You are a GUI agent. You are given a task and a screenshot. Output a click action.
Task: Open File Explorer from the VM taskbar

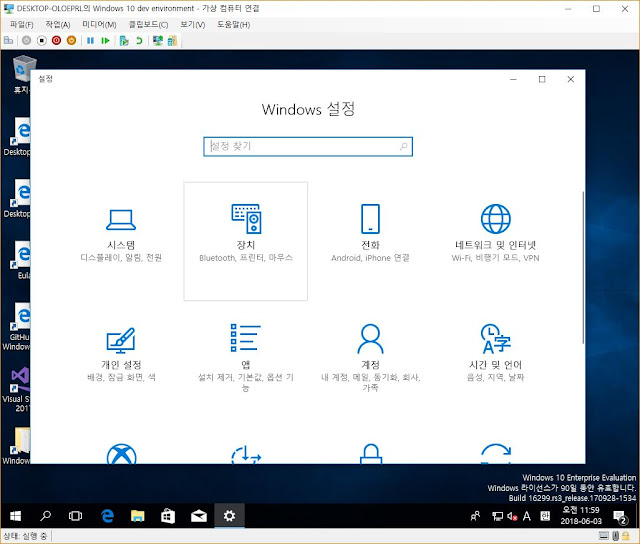click(x=138, y=516)
